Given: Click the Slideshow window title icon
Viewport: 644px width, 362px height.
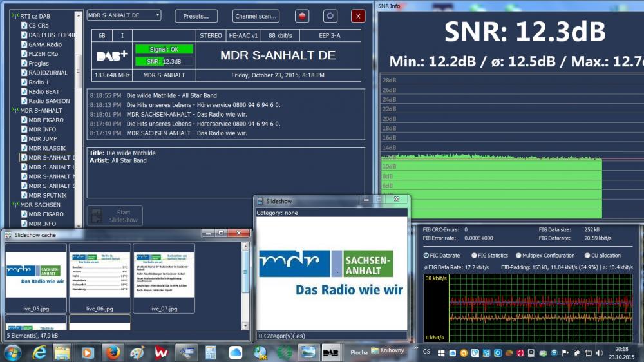Looking at the screenshot, I should point(260,202).
